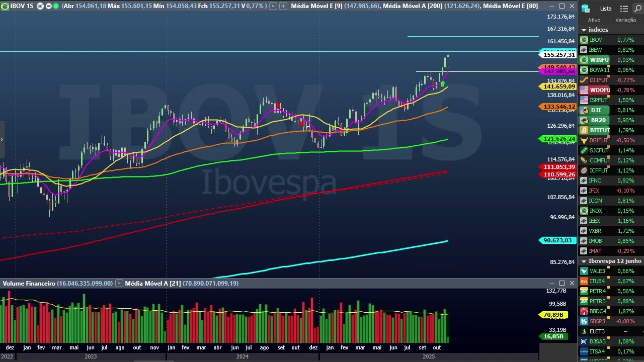Click the green status circle in chart header
Screen dimensions: 644x362
[55, 6]
